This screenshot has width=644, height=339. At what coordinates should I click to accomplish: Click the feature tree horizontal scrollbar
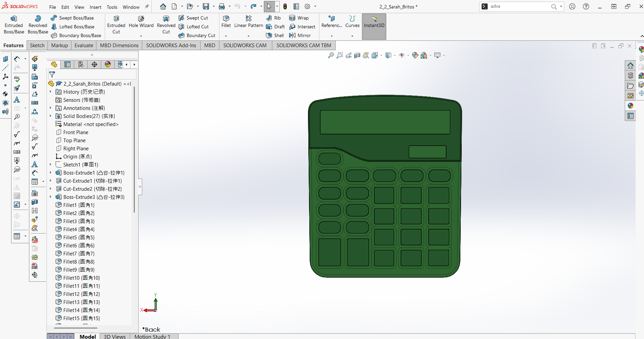[76, 328]
